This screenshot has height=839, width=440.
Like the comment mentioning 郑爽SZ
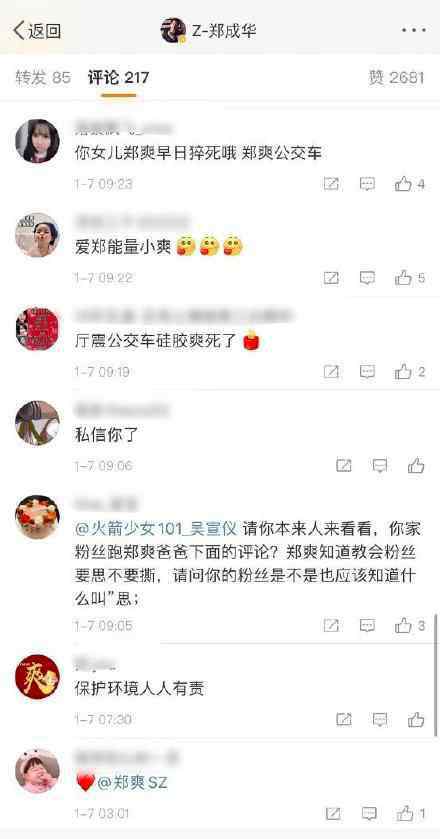point(410,814)
